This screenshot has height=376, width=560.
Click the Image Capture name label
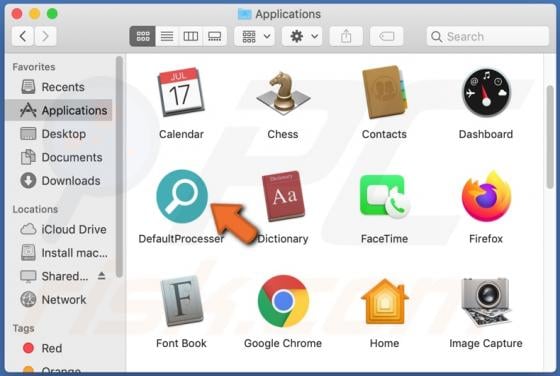point(486,344)
